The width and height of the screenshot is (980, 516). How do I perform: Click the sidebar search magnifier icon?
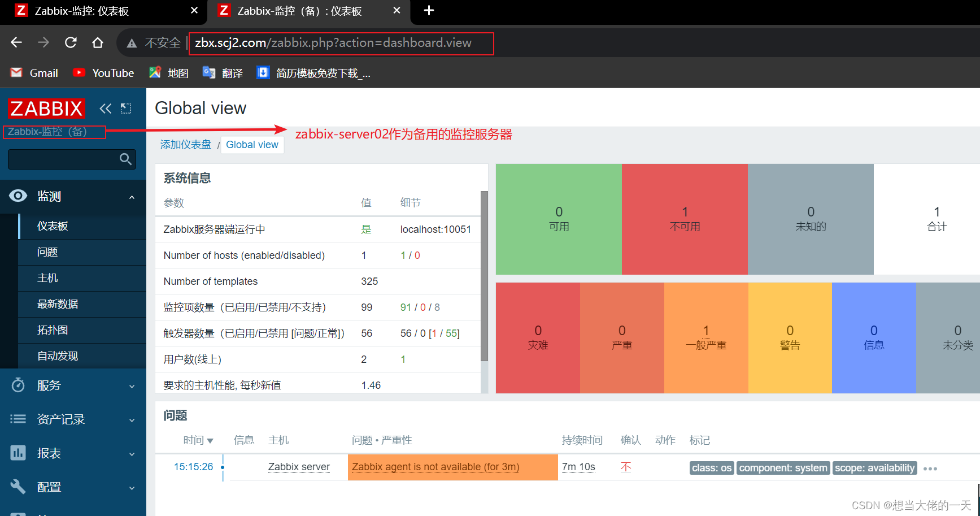point(126,159)
